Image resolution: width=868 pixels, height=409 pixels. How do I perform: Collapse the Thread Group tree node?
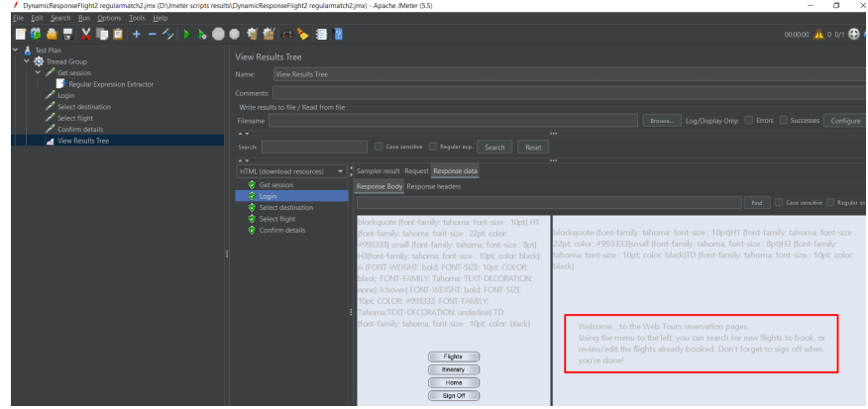pyautogui.click(x=27, y=61)
